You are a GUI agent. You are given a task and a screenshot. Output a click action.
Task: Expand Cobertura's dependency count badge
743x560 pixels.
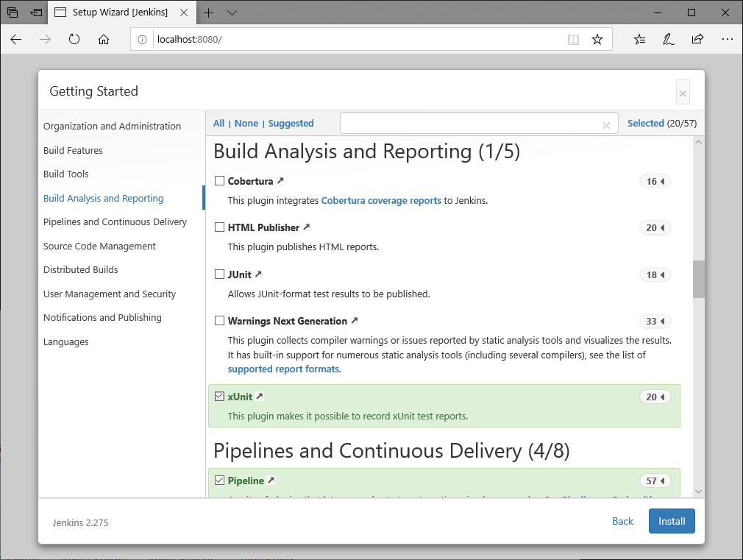click(x=655, y=180)
